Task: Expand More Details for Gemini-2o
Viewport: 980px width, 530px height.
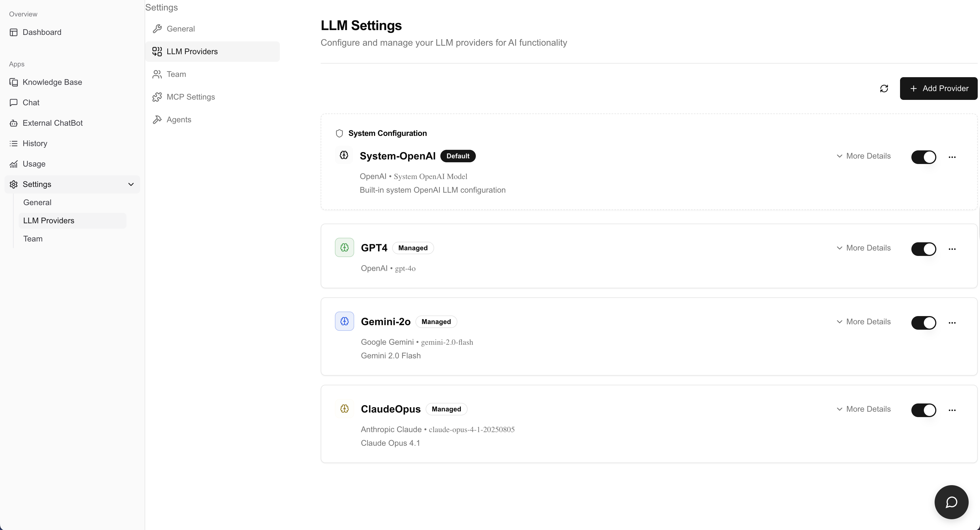Action: 863,322
